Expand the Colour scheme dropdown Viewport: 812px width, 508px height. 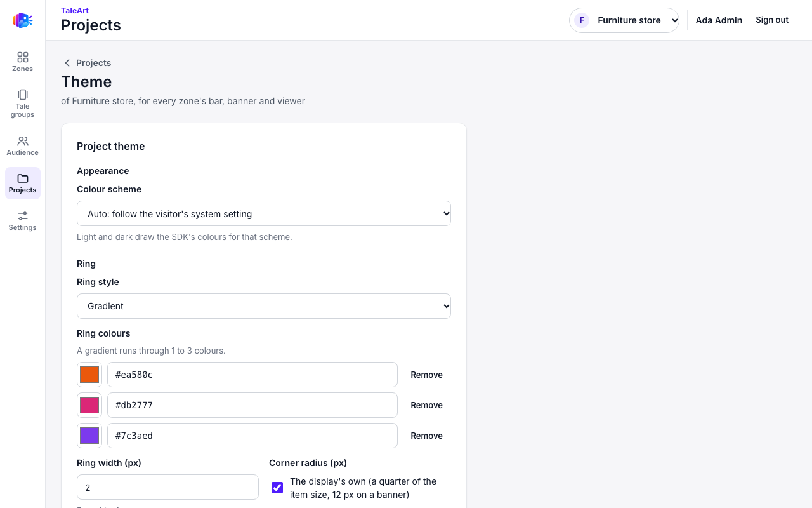pyautogui.click(x=264, y=213)
